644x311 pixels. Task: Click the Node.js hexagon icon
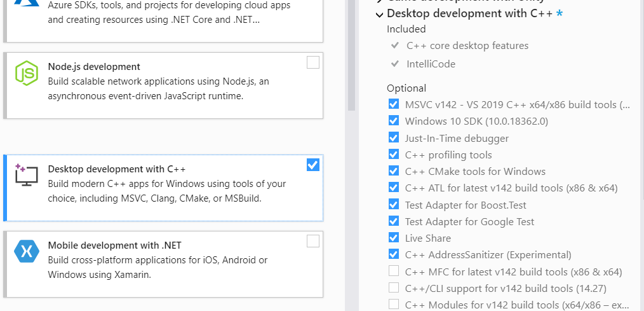27,73
